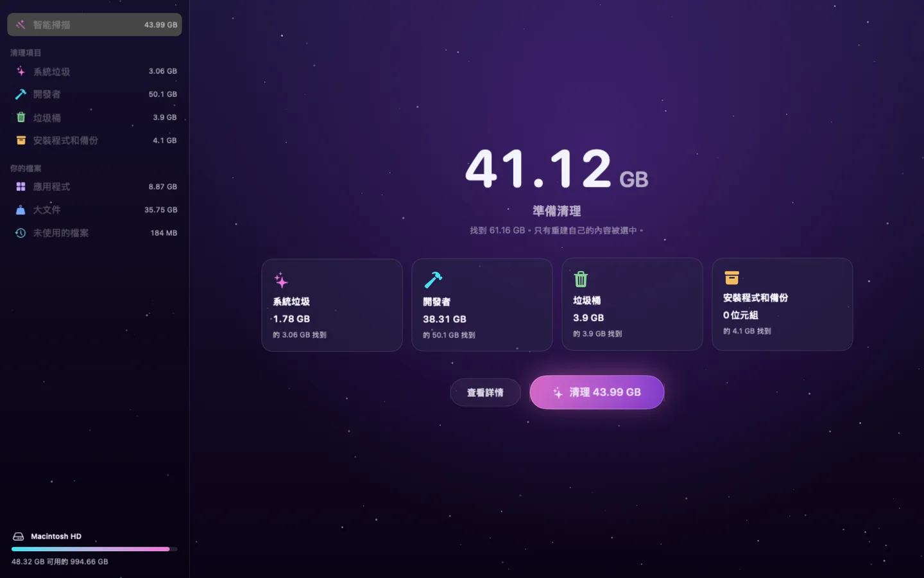Screen dimensions: 924x578
Task: Click the 50.1 GB size in sidebar
Action: click(163, 94)
